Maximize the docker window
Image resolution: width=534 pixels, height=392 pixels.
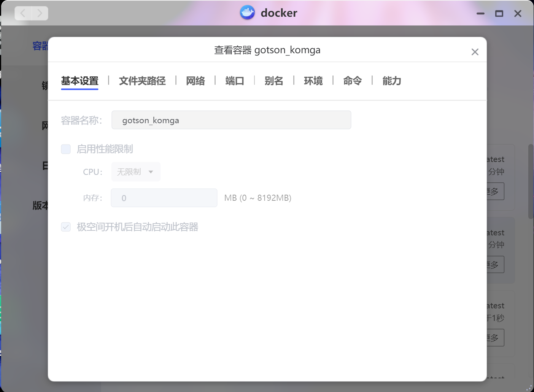click(499, 14)
